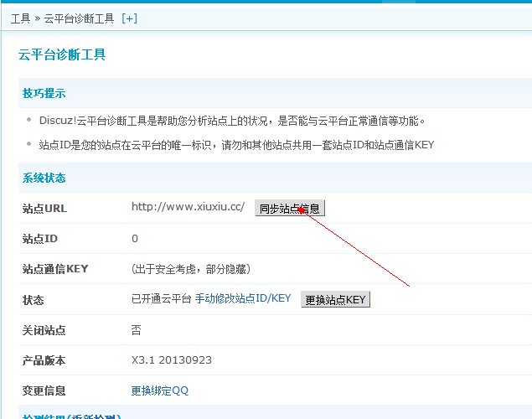Viewport: 532px width, 419px height.
Task: Click the 关闭站点 value 否
Action: 136,330
